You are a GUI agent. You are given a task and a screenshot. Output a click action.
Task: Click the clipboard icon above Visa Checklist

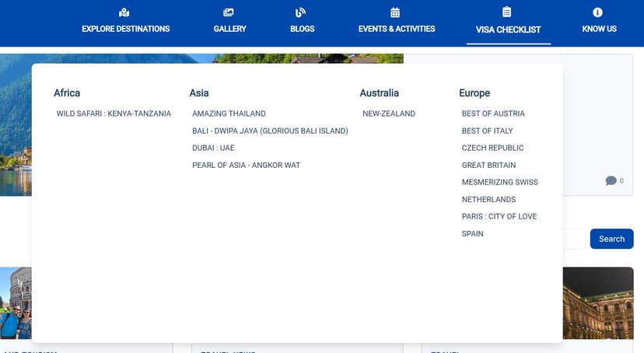pos(507,12)
